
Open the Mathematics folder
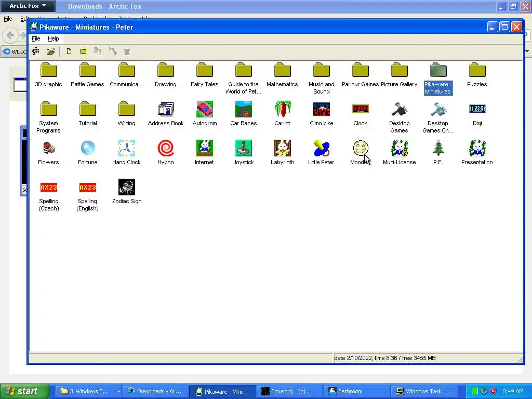click(282, 75)
